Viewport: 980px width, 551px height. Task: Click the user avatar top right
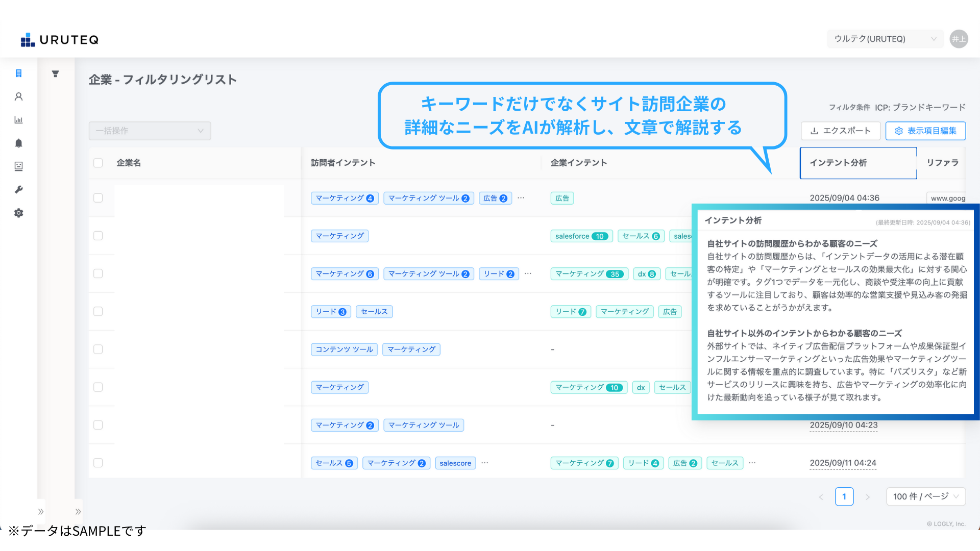click(959, 39)
